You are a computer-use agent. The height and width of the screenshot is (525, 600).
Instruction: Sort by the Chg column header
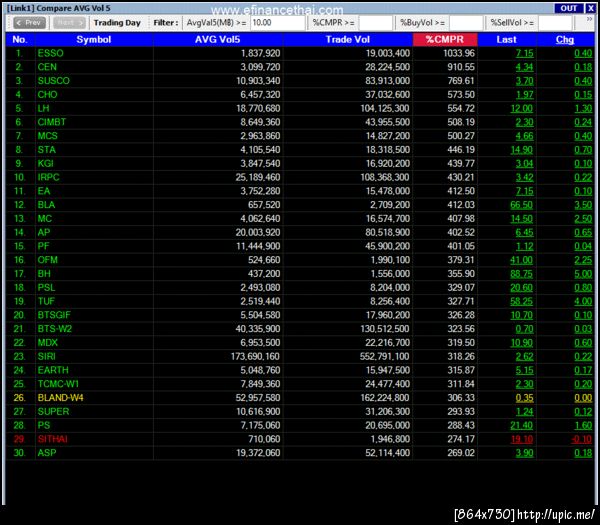565,40
